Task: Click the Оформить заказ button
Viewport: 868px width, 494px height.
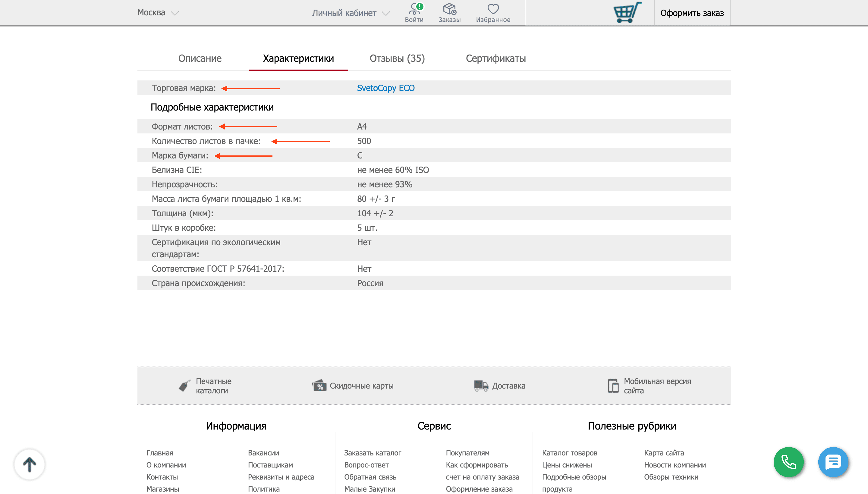Action: pyautogui.click(x=692, y=13)
